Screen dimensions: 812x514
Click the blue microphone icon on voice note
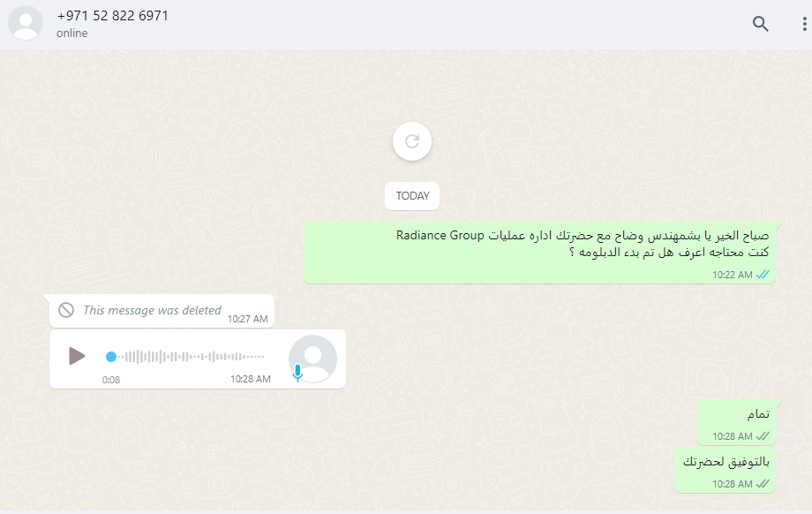(x=297, y=373)
